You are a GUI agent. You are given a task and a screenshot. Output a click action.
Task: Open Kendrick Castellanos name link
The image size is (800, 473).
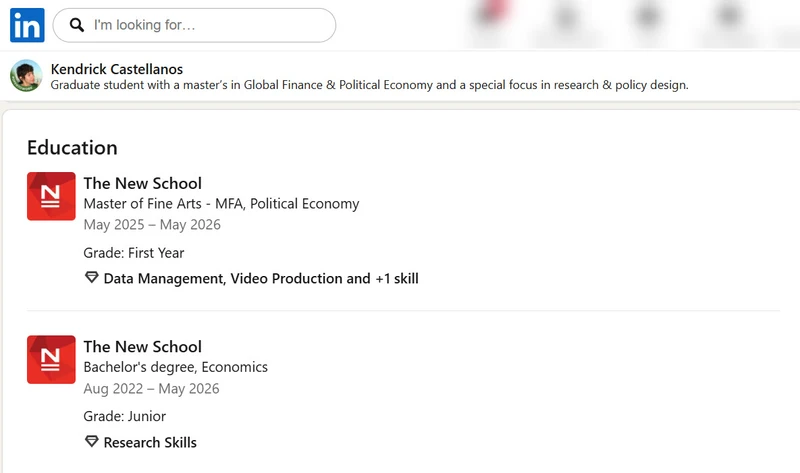tap(117, 69)
